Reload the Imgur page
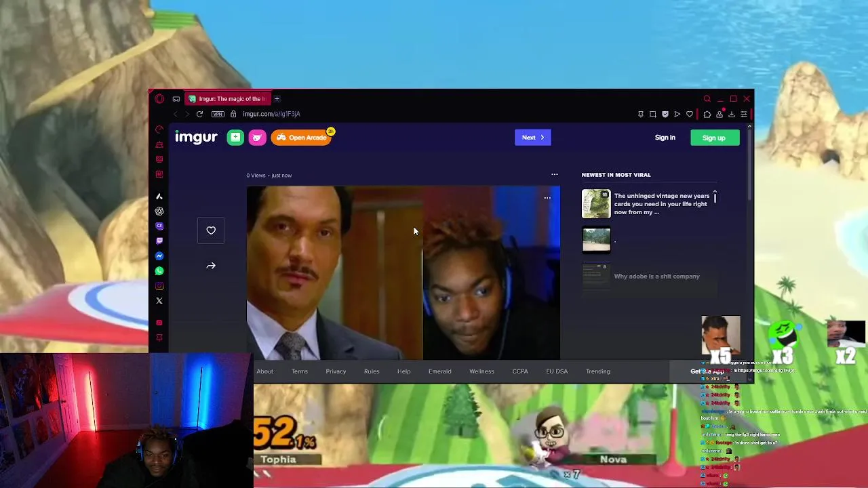The image size is (868, 488). pyautogui.click(x=199, y=114)
